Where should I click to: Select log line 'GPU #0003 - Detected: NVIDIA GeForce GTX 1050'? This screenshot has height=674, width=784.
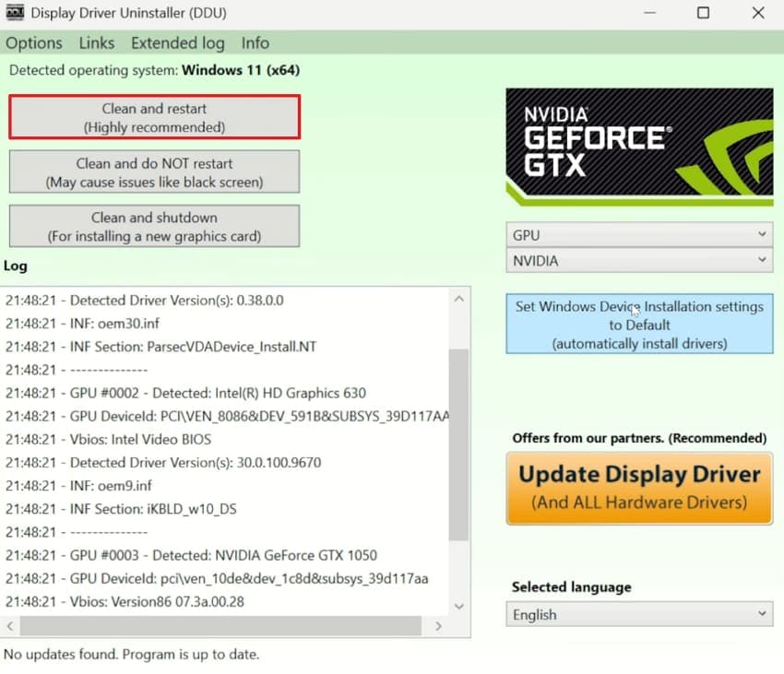192,555
